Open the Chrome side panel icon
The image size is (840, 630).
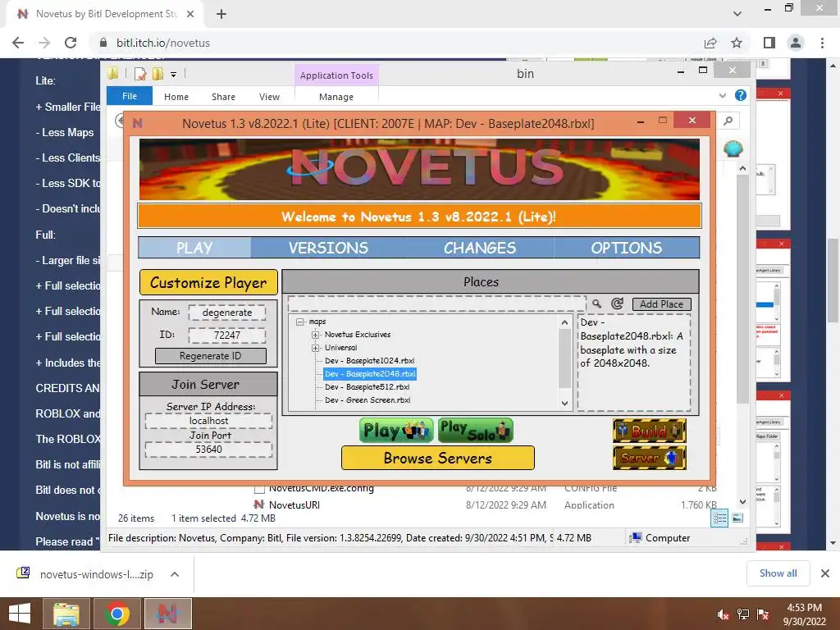click(769, 43)
